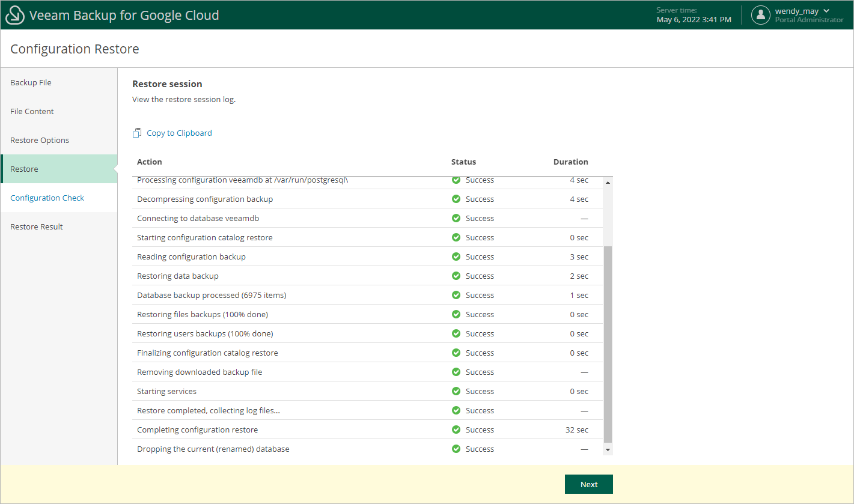
Task: Click success icon for Decompressing configuration backup
Action: click(x=456, y=199)
